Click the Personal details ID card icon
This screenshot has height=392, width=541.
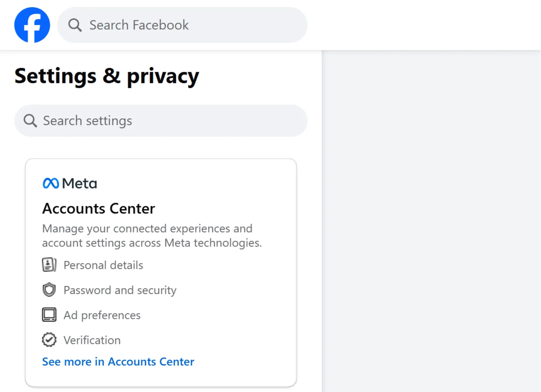point(49,265)
